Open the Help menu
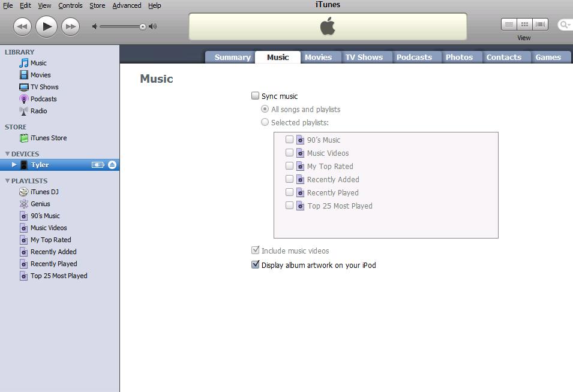Viewport: 573px width, 392px height. pos(155,5)
